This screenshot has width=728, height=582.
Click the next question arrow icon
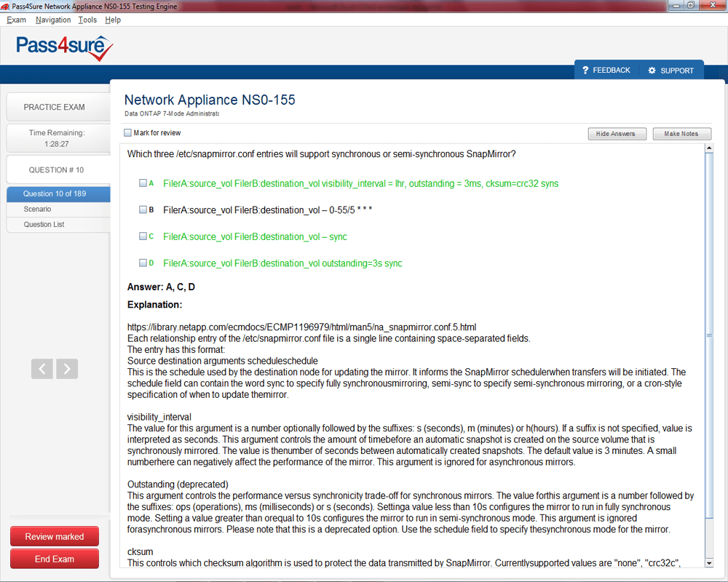click(x=67, y=369)
